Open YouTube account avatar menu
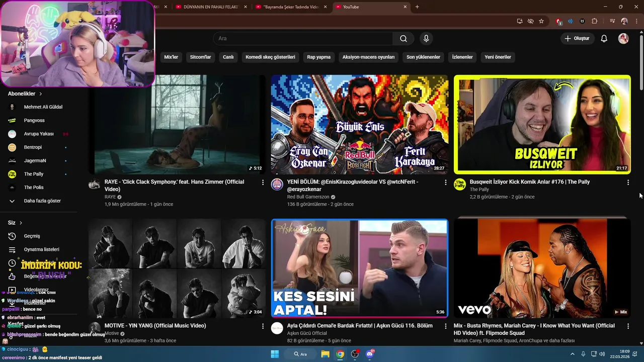This screenshot has width=644, height=362. click(623, 39)
